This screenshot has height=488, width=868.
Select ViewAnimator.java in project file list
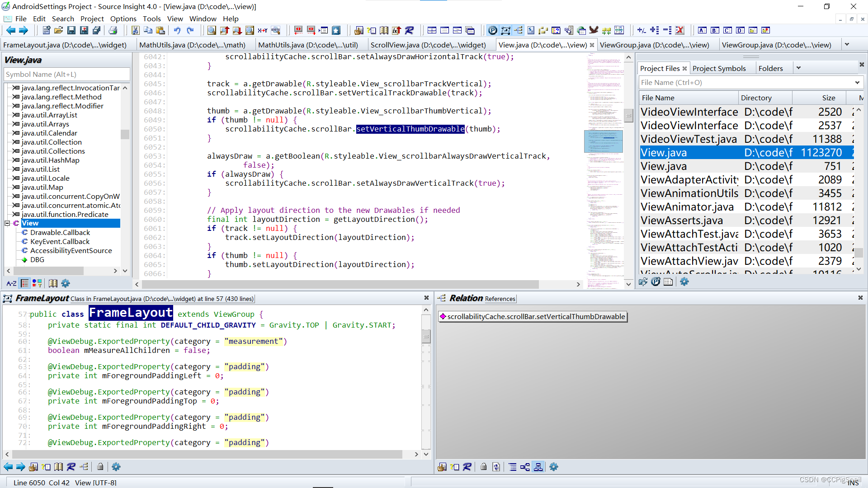(746, 207)
